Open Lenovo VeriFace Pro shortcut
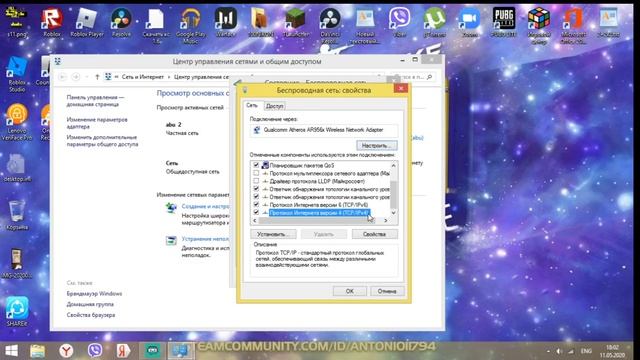Screen dimensions: 640x360 [17, 122]
